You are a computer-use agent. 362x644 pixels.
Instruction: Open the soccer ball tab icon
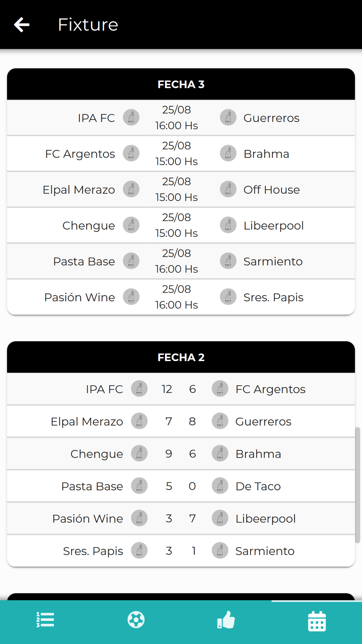pos(136,620)
